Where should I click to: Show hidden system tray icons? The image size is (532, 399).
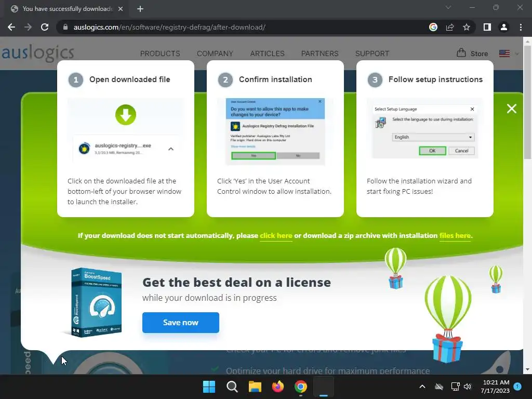pyautogui.click(x=422, y=387)
